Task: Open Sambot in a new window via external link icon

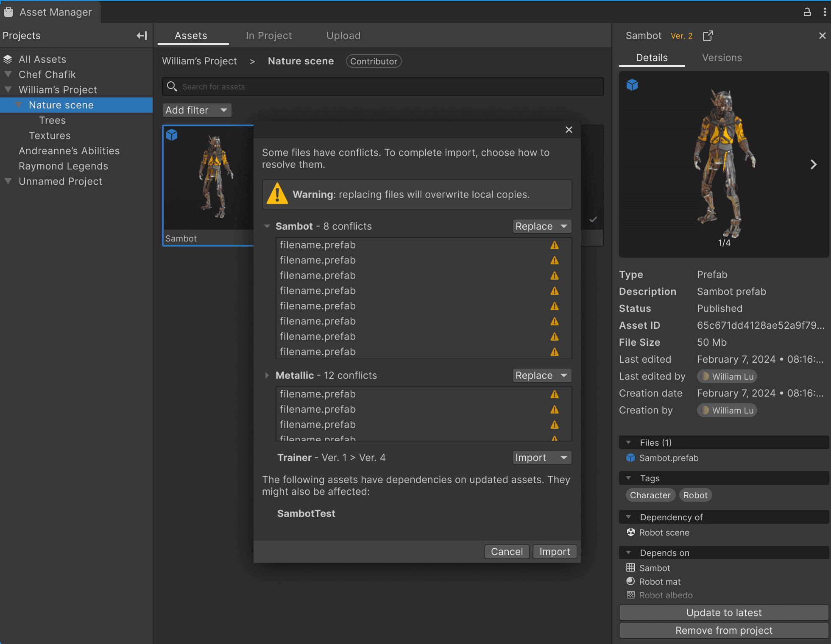Action: pos(708,36)
